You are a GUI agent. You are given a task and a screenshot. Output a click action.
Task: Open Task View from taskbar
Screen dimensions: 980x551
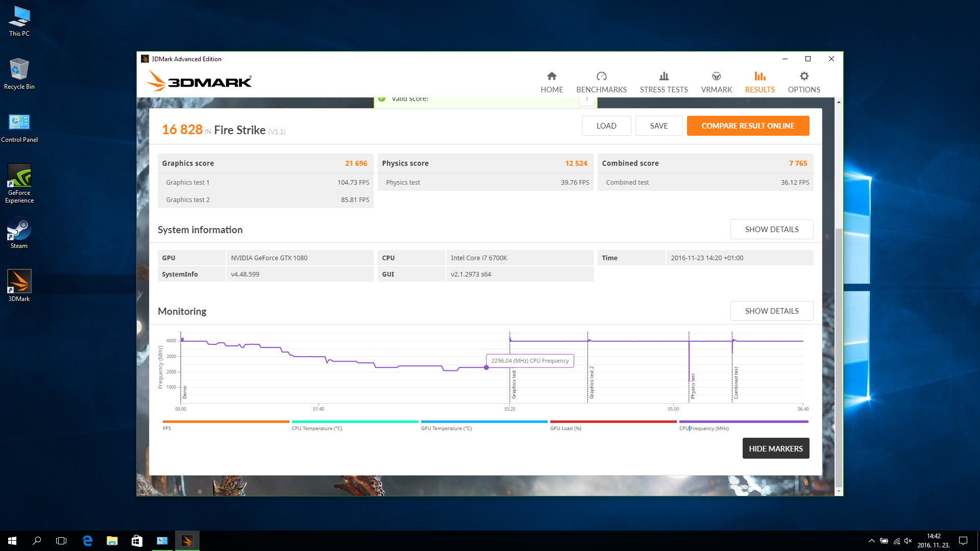(61, 541)
